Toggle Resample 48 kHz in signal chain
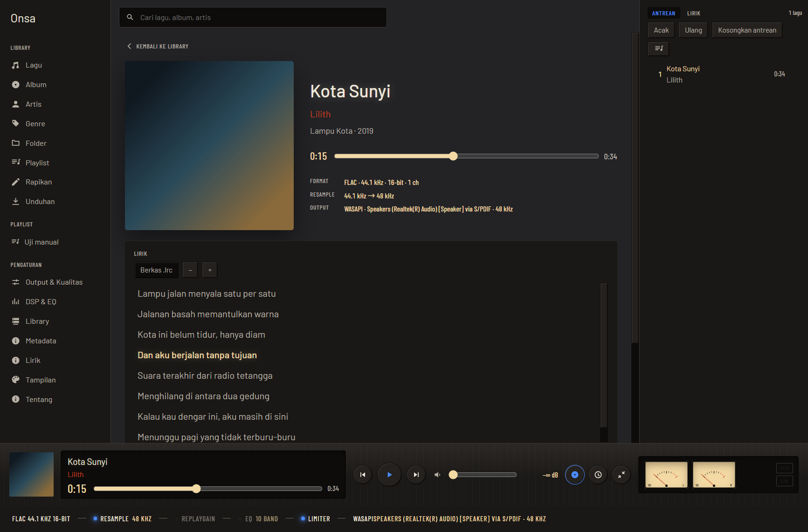808x532 pixels. click(122, 519)
